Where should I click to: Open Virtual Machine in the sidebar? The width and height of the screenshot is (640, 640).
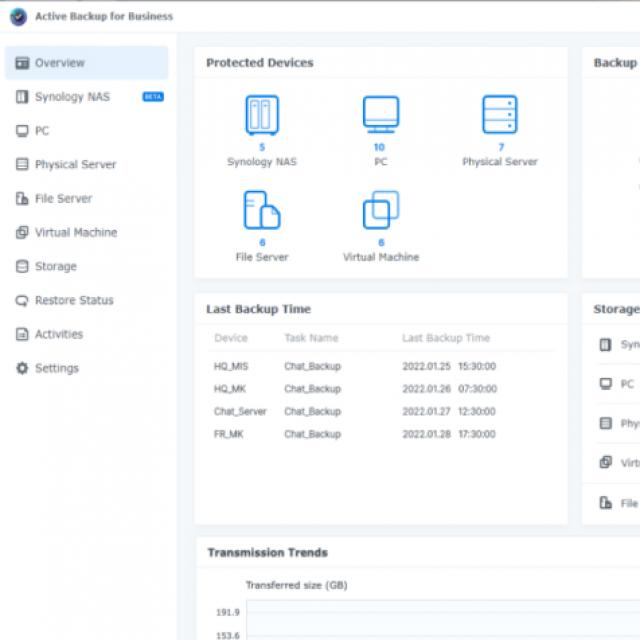[x=87, y=232]
